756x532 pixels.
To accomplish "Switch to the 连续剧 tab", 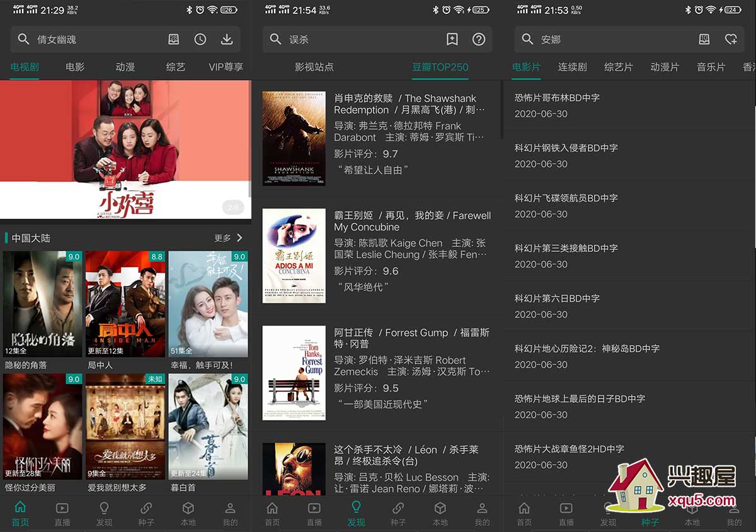I will [572, 67].
